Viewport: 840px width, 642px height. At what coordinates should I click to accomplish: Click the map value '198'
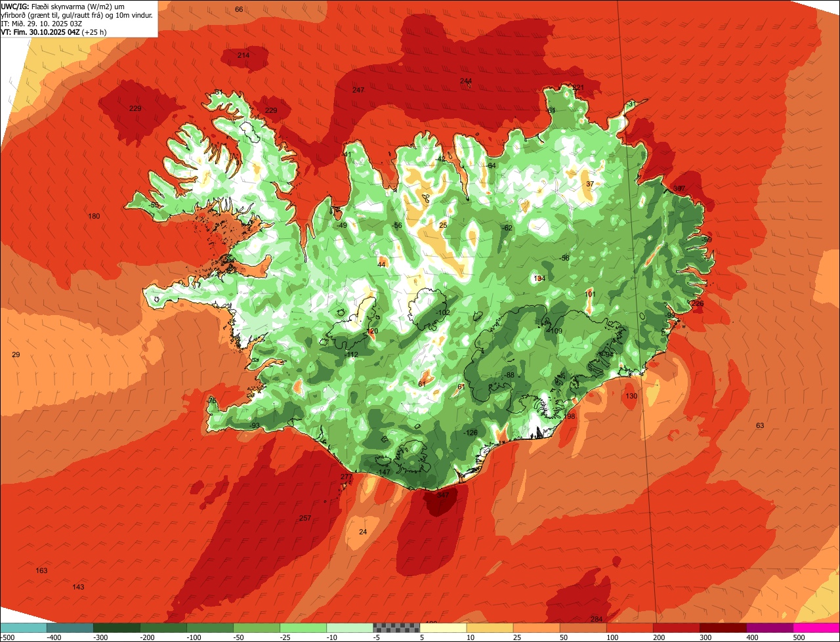(x=570, y=416)
